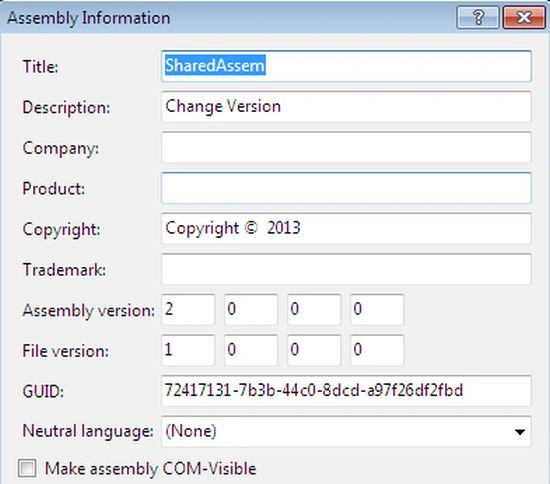Click the Copyright field showing 2013
Viewport: 550px width, 484px height.
pyautogui.click(x=346, y=228)
